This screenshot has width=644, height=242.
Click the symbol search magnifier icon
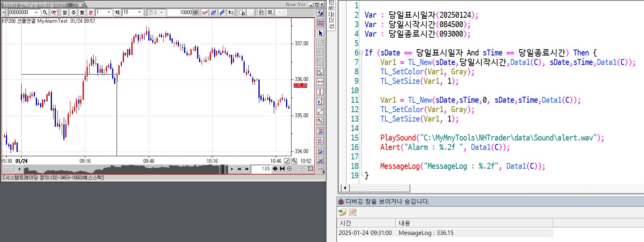tap(45, 13)
